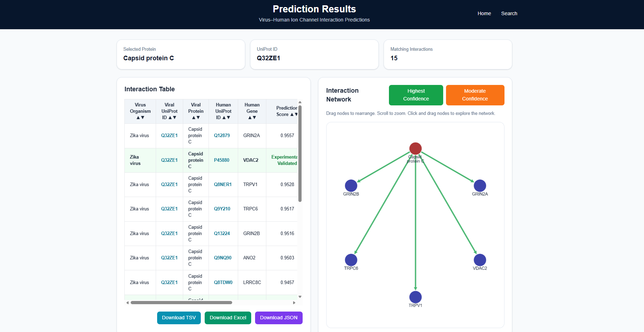Image resolution: width=644 pixels, height=332 pixels.
Task: Click the VDAC2 node circle
Action: (x=480, y=260)
